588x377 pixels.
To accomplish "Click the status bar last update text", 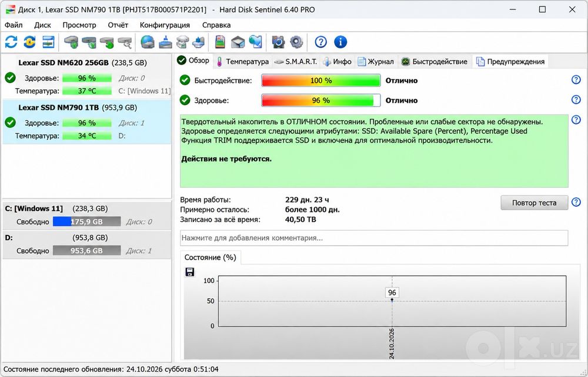I will coord(111,369).
